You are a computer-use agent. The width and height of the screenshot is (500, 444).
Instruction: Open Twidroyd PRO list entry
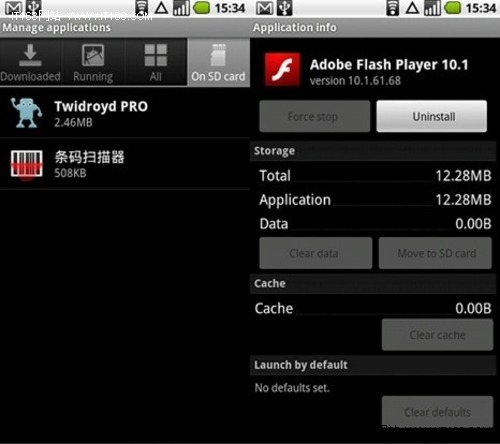[125, 113]
